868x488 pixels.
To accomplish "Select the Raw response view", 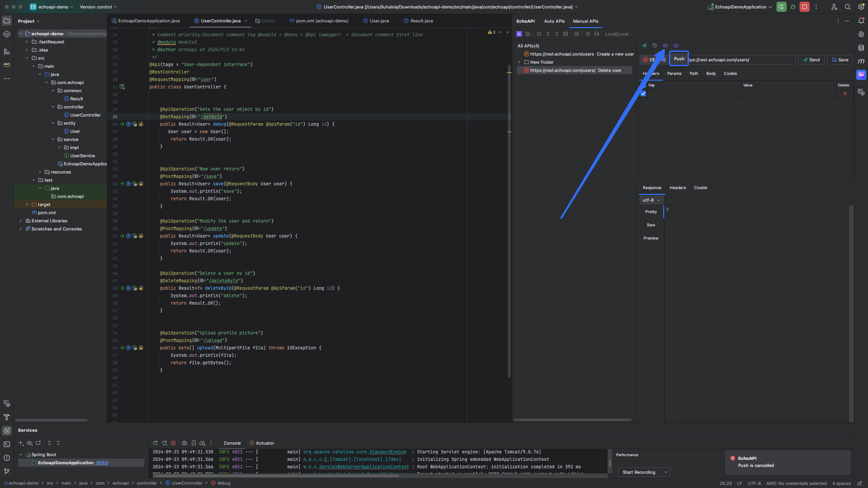I will pyautogui.click(x=651, y=225).
